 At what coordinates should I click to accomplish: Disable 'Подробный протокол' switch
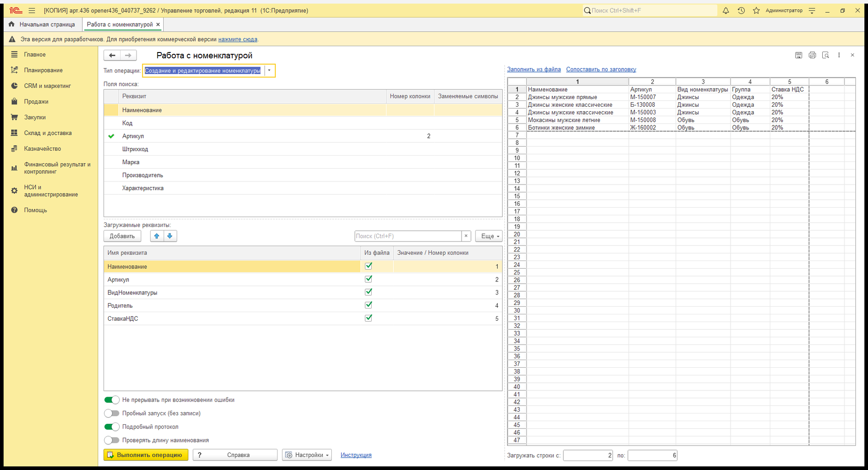112,427
